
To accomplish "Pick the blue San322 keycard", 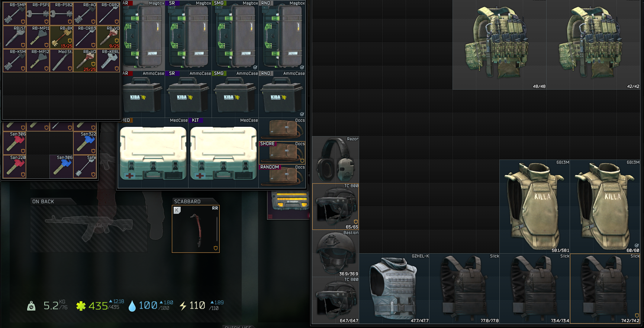I will [x=85, y=143].
